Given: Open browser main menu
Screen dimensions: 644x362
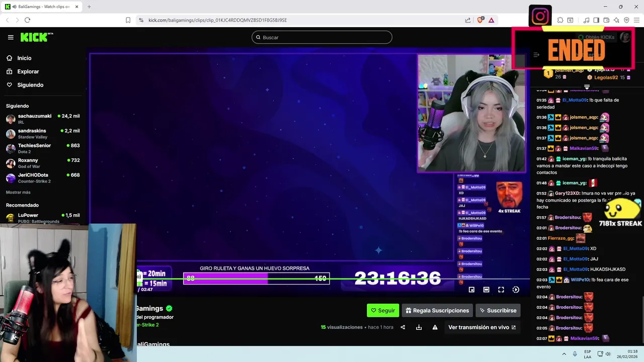Looking at the screenshot, I should click(x=636, y=20).
